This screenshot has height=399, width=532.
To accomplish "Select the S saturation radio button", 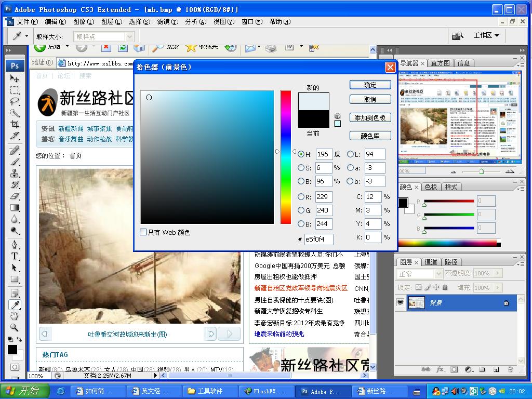I will click(x=301, y=168).
